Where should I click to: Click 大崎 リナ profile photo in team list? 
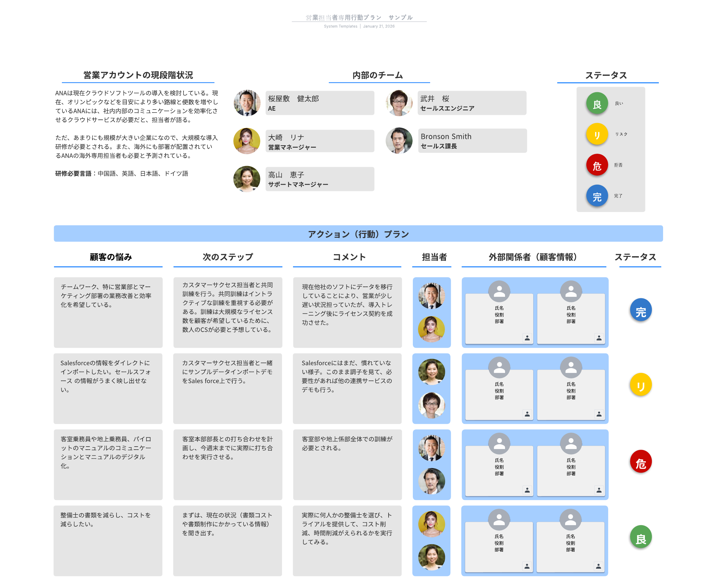(247, 141)
